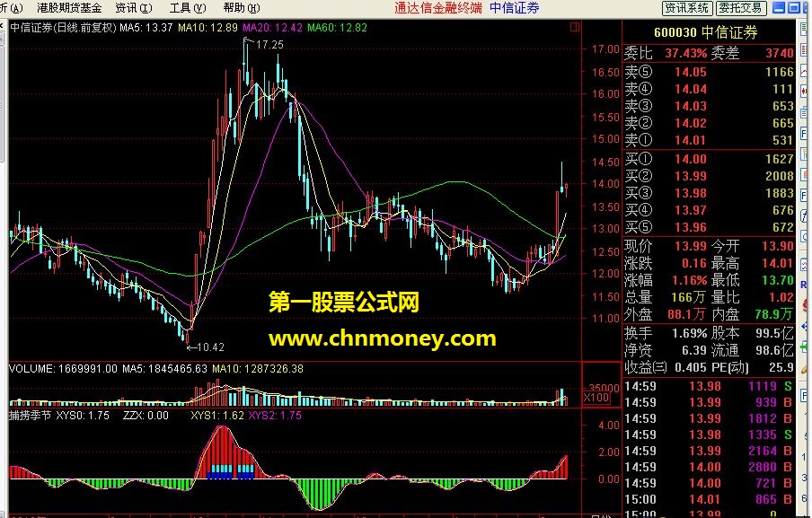Select the MA60: 12.82 indicator label
The width and height of the screenshot is (812, 518).
[x=337, y=28]
